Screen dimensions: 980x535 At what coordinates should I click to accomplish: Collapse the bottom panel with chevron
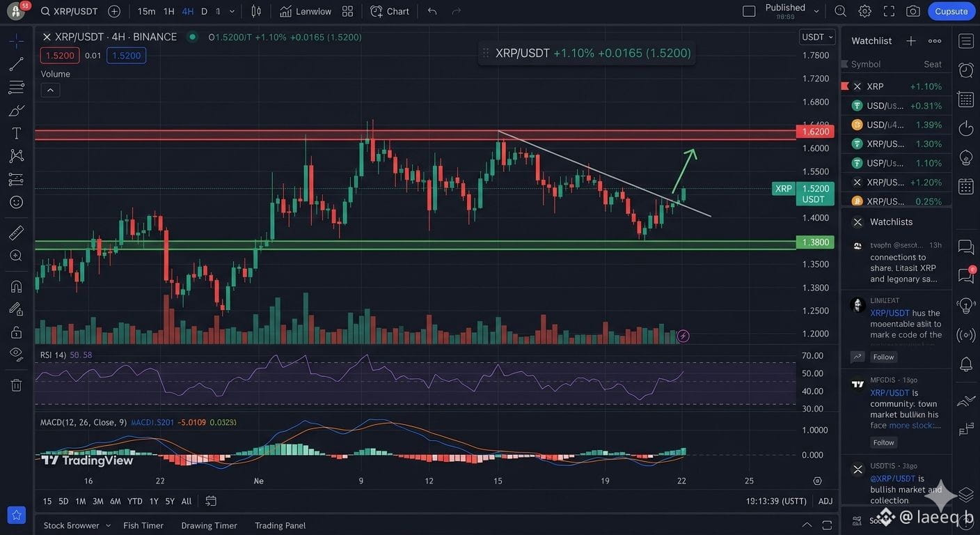coord(807,525)
